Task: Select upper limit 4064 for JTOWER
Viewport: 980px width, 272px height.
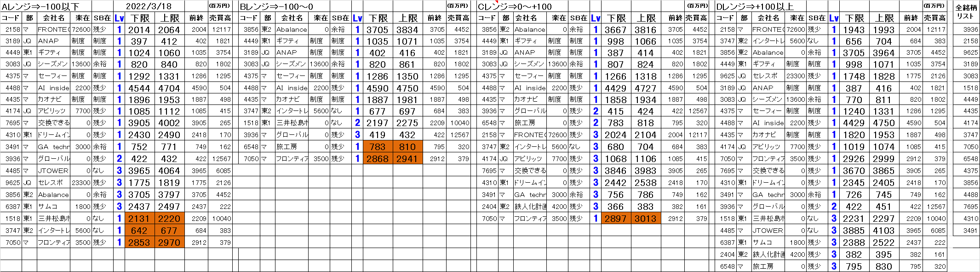Action: tap(169, 171)
